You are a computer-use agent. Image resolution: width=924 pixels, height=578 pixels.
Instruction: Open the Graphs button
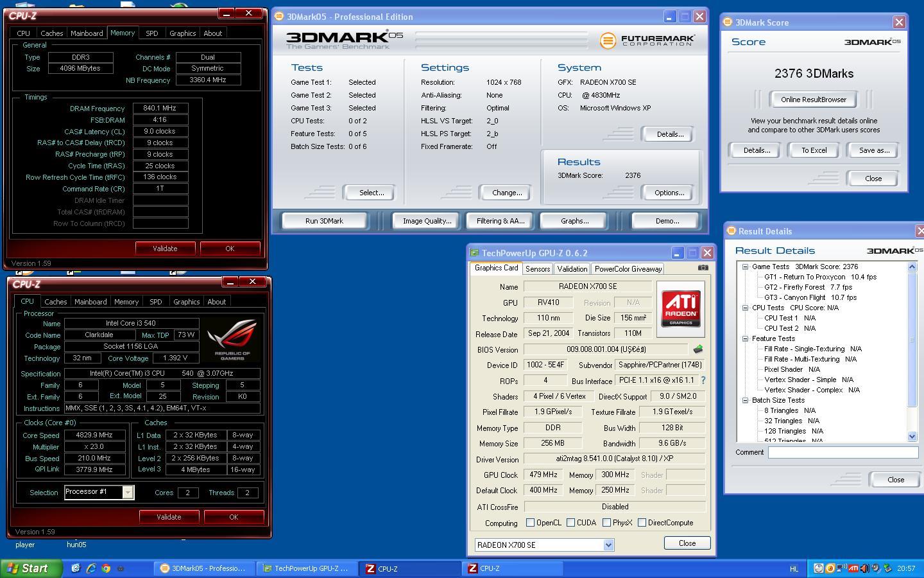click(x=574, y=221)
